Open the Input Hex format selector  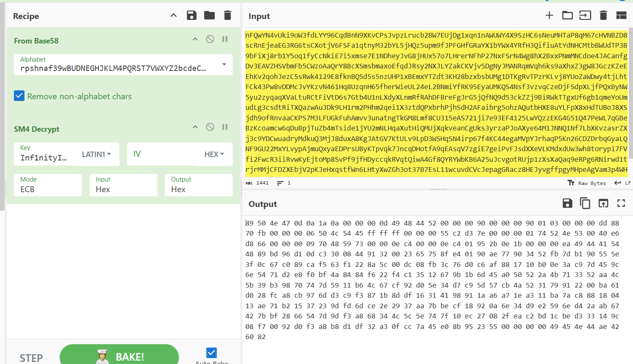coord(123,185)
